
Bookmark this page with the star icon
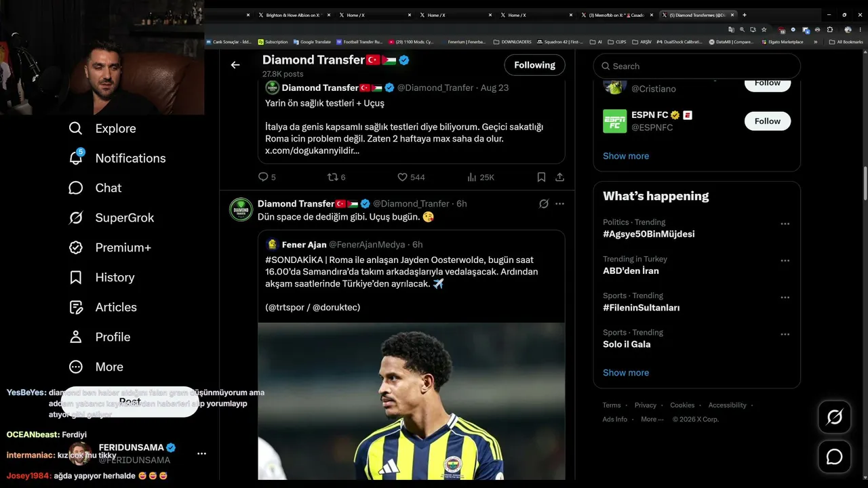[764, 30]
